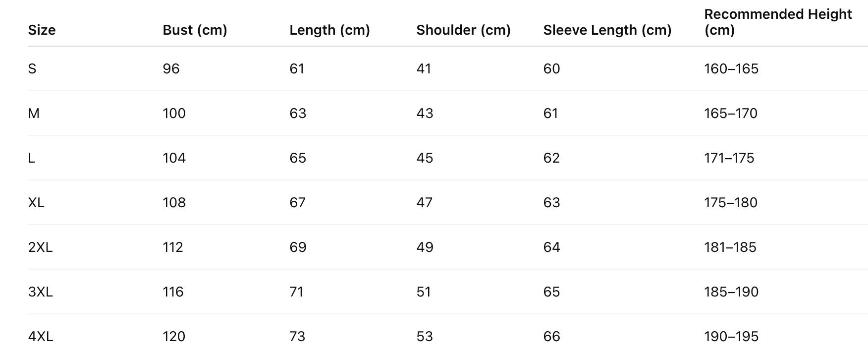Click the Recommended Height (cm) header
The height and width of the screenshot is (356, 868).
coord(777,22)
